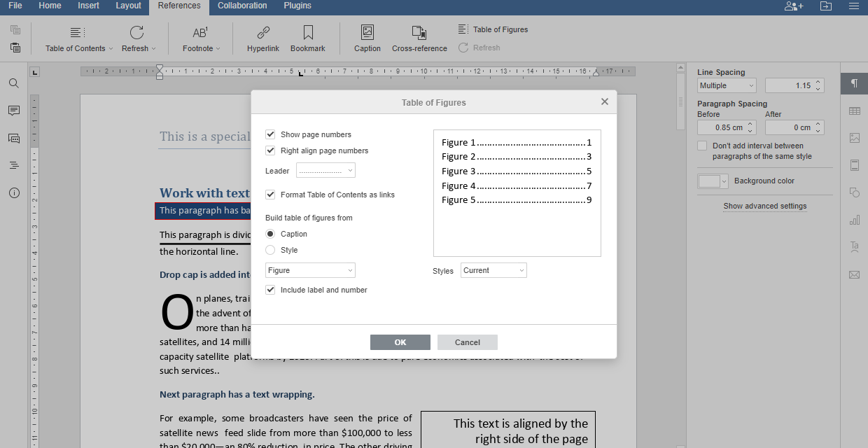Open Table settings panel
This screenshot has width=868, height=448.
(853, 111)
